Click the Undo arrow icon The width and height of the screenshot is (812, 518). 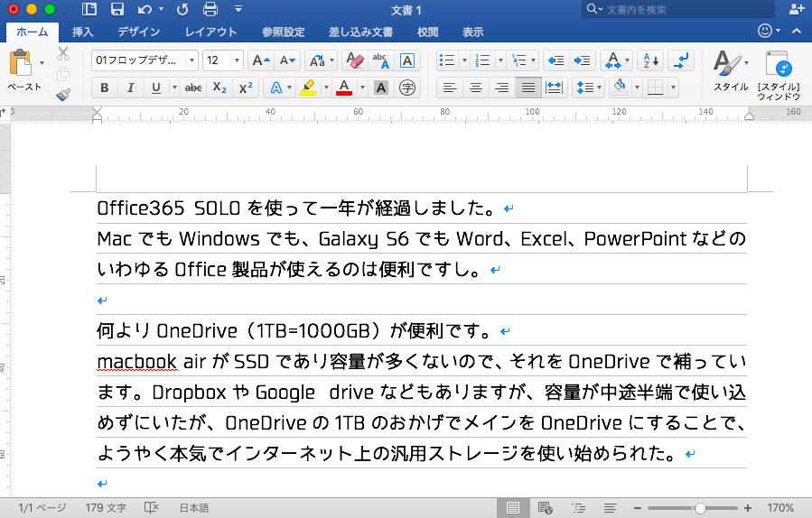(145, 9)
